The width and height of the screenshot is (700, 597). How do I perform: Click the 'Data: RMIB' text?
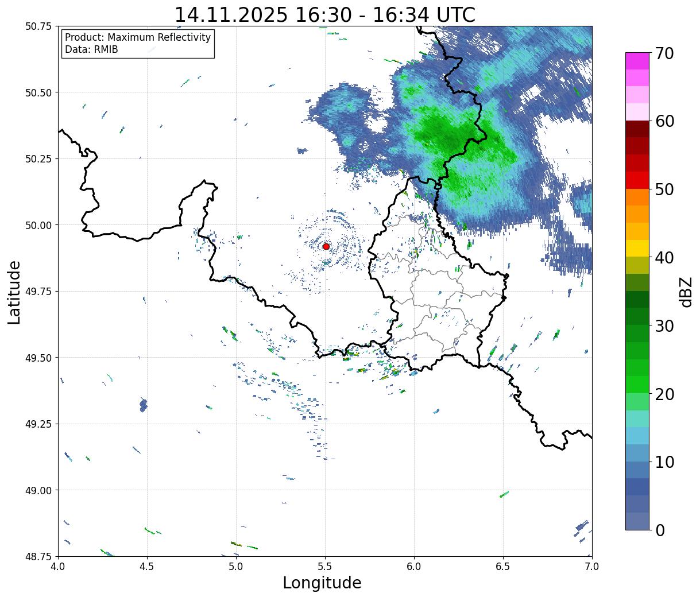tap(91, 49)
